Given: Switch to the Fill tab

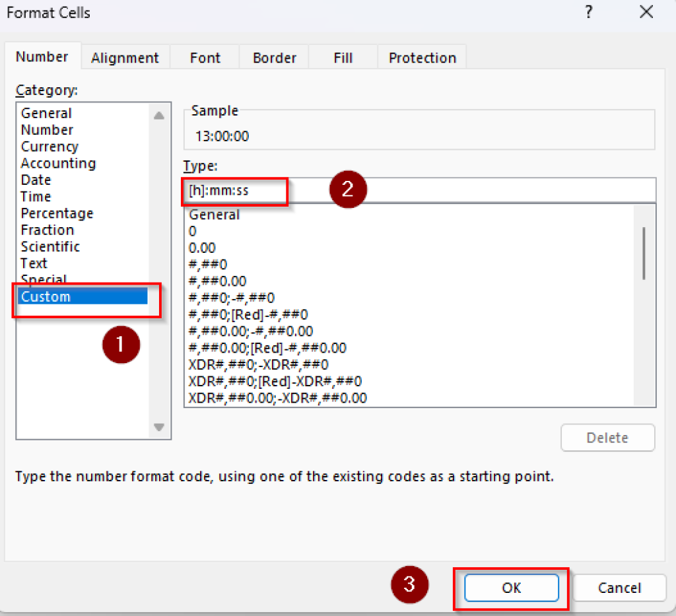Looking at the screenshot, I should 343,57.
